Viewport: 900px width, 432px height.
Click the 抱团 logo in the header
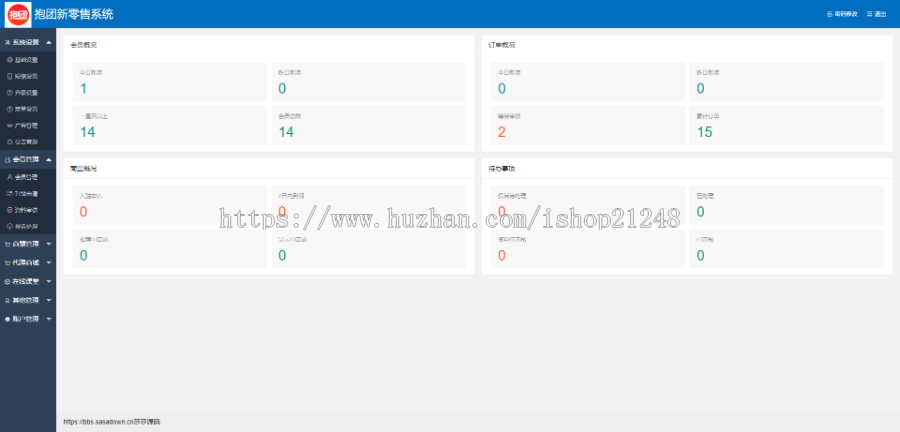click(17, 14)
